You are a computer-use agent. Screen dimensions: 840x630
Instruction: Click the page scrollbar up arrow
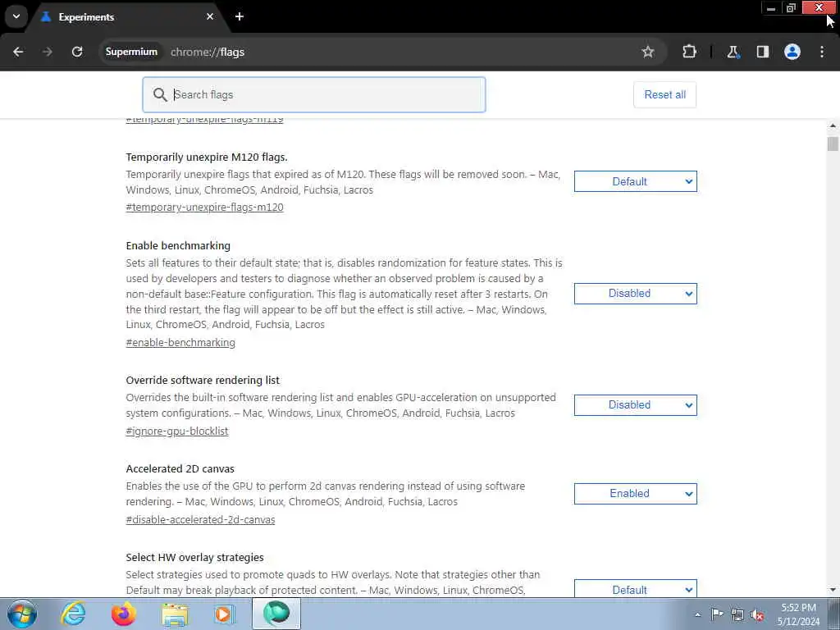pos(833,126)
